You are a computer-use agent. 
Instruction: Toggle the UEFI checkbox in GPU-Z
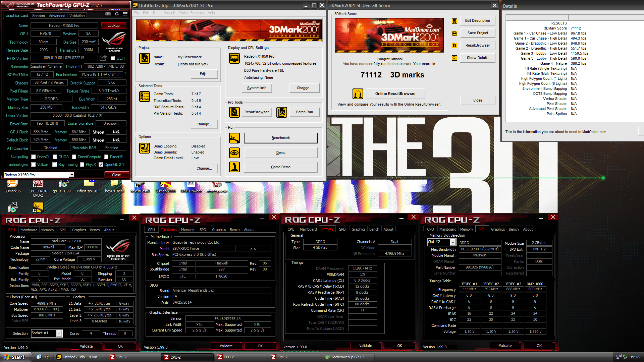113,58
